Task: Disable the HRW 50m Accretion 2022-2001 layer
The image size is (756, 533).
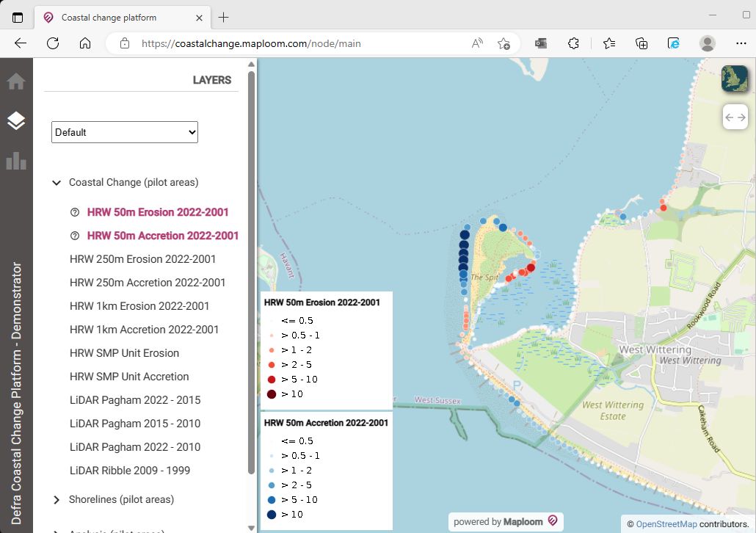Action: 163,236
